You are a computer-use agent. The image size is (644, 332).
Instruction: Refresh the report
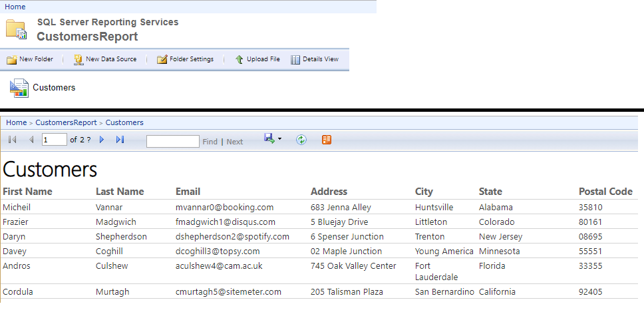point(301,140)
